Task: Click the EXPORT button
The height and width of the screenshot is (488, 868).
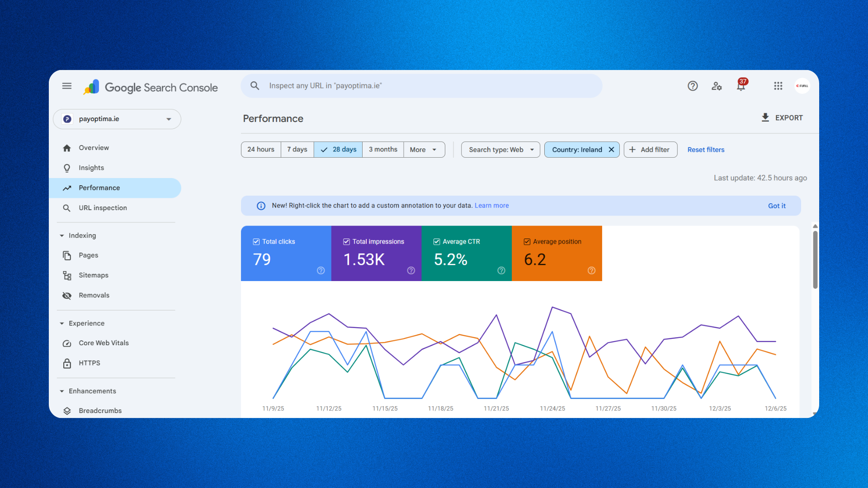Action: (x=782, y=118)
